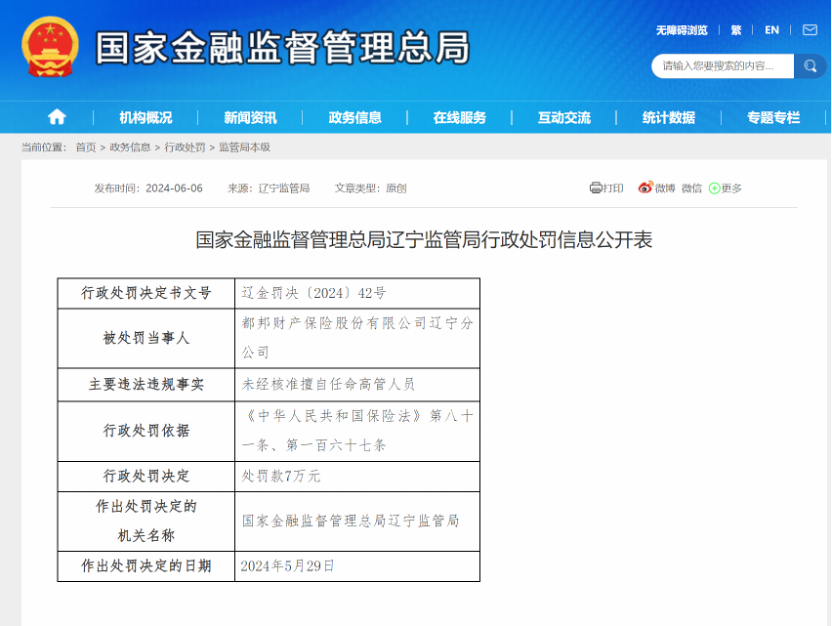
Task: Click row label 作出处罚决定的日期
Action: tap(146, 567)
